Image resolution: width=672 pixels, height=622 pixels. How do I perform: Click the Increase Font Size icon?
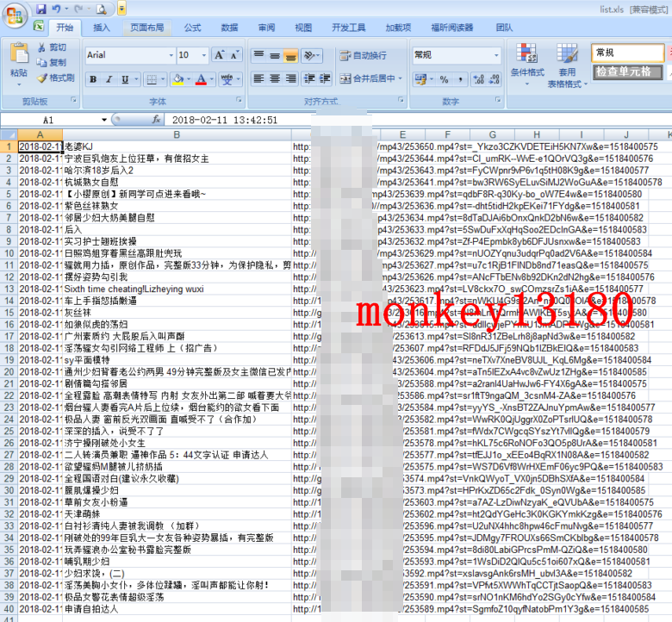(x=218, y=55)
